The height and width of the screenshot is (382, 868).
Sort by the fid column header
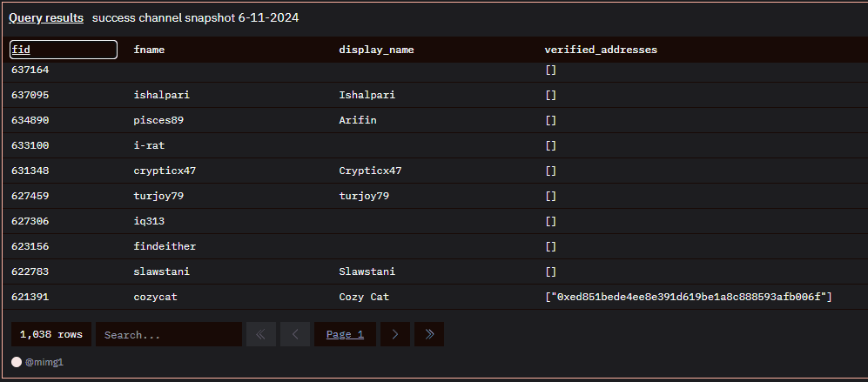point(64,50)
